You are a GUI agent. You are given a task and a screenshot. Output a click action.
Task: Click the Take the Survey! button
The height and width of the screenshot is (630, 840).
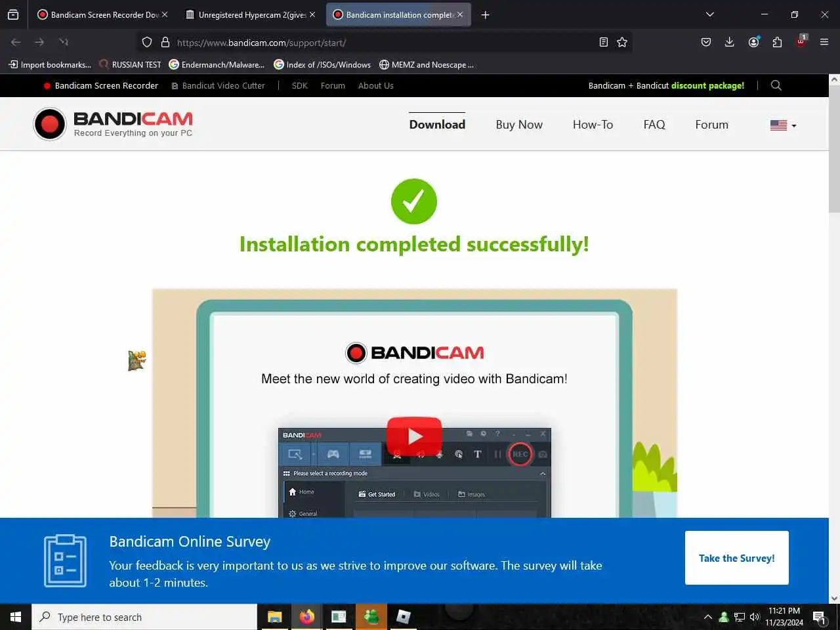[x=737, y=558]
